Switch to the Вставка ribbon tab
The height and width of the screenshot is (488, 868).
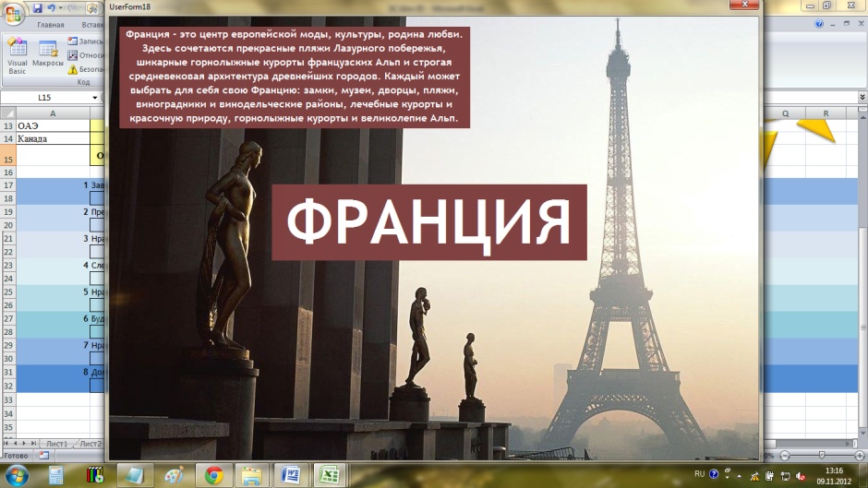pyautogui.click(x=92, y=25)
